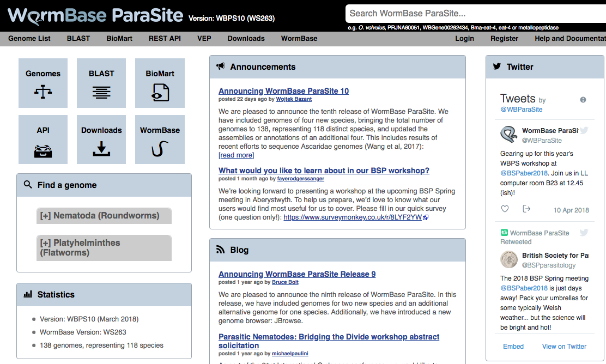This screenshot has height=364, width=606.
Task: Open the BioMart tile with document-eye icon
Action: pyautogui.click(x=160, y=83)
